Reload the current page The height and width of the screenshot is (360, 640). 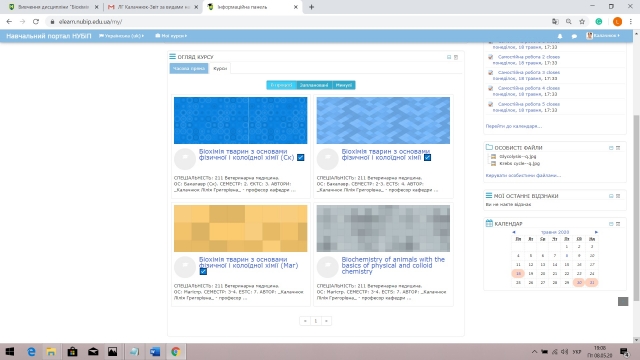36,22
